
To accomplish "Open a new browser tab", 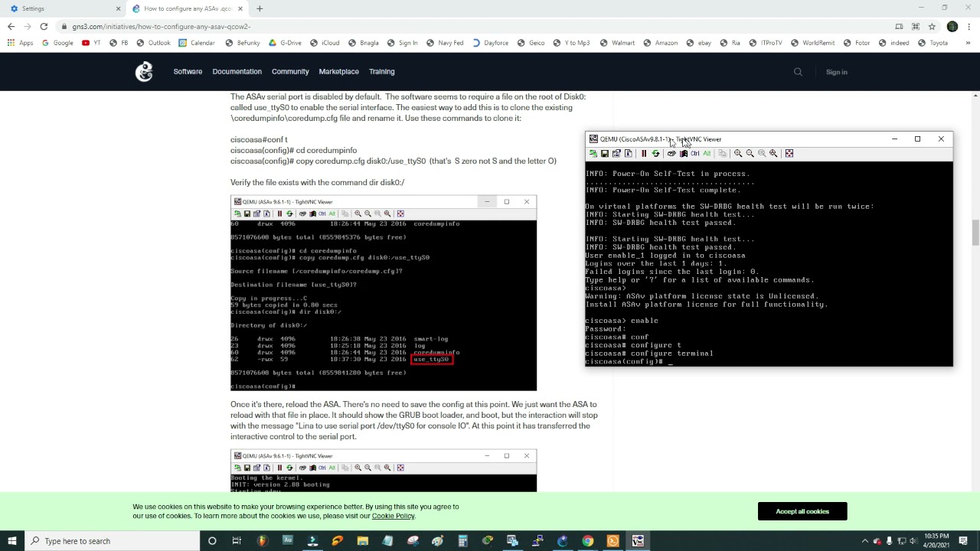I will click(260, 8).
